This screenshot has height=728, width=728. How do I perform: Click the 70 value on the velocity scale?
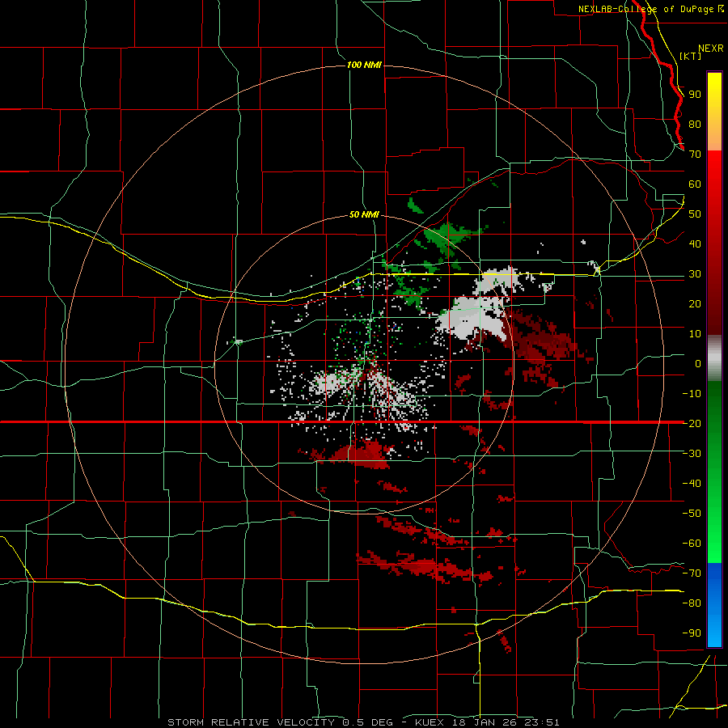695,154
